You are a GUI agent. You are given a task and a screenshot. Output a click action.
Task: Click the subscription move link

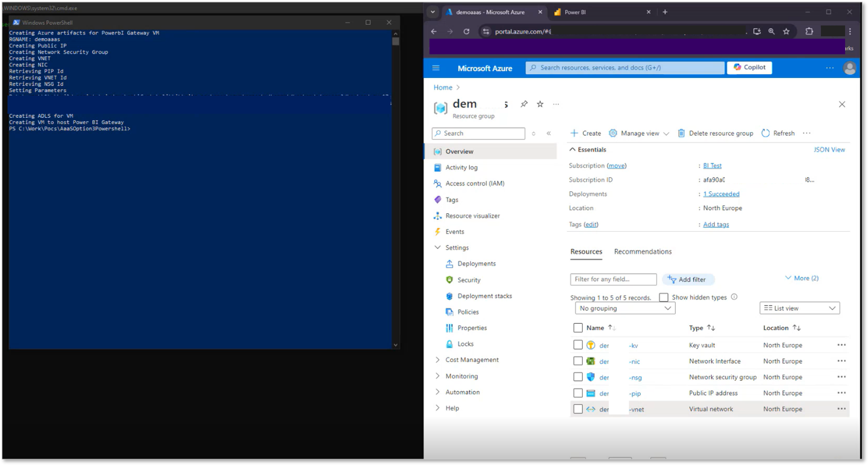(x=616, y=166)
